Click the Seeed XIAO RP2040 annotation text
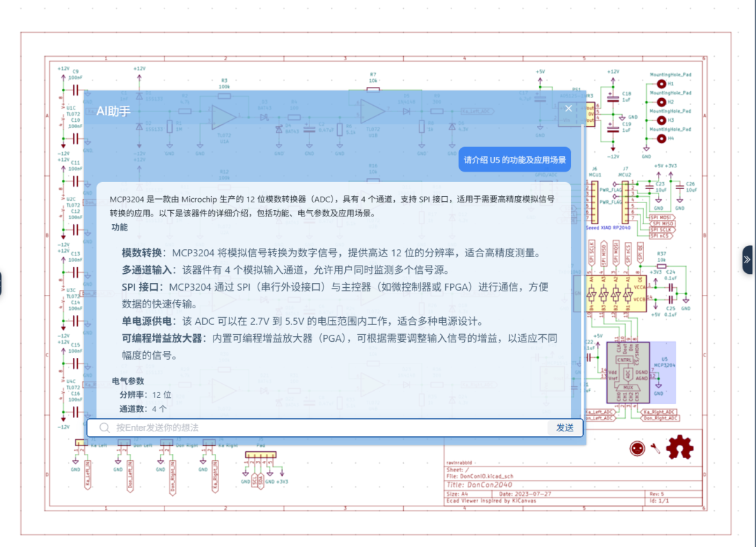The width and height of the screenshot is (756, 547). pyautogui.click(x=608, y=228)
